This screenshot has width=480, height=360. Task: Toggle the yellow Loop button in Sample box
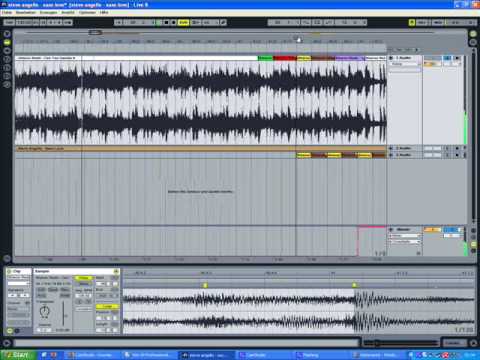(x=107, y=306)
